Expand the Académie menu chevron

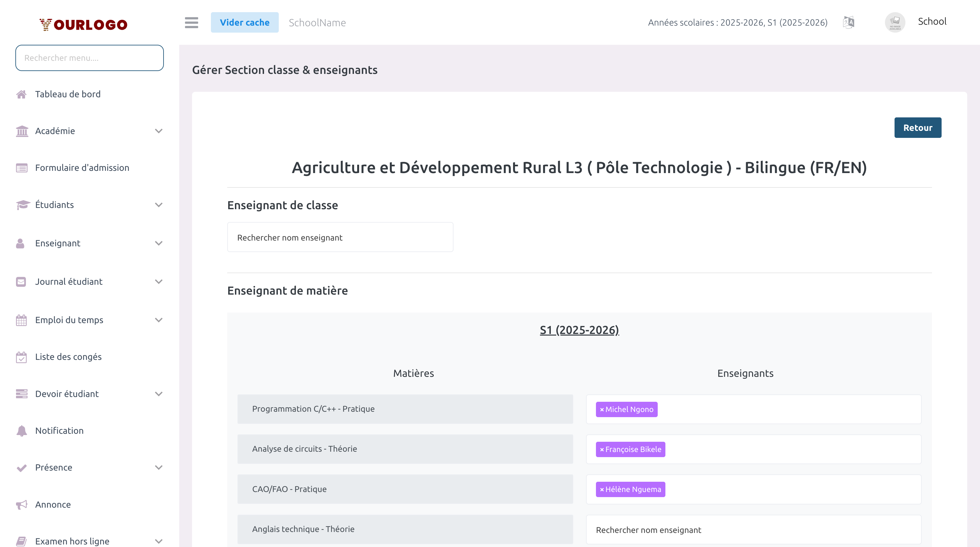(159, 131)
